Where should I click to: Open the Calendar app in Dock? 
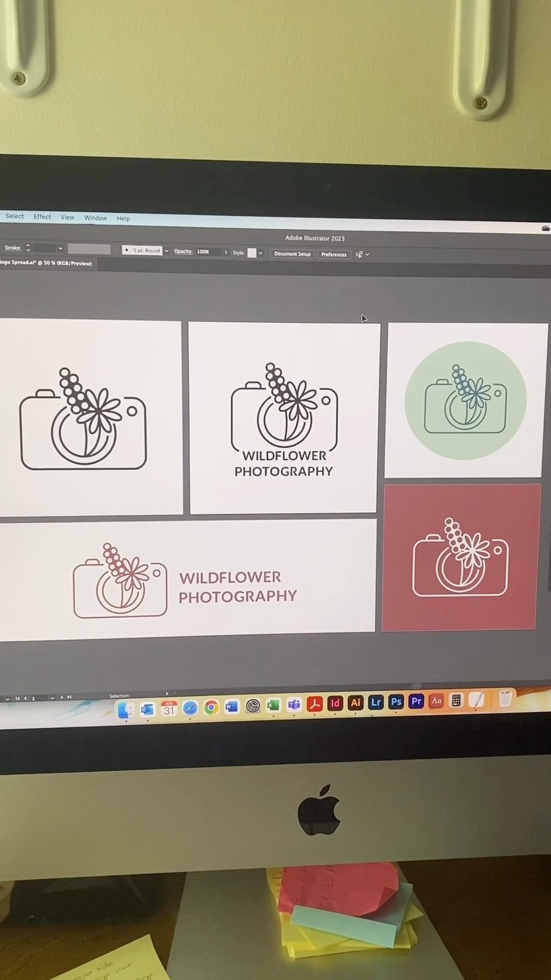(x=169, y=708)
